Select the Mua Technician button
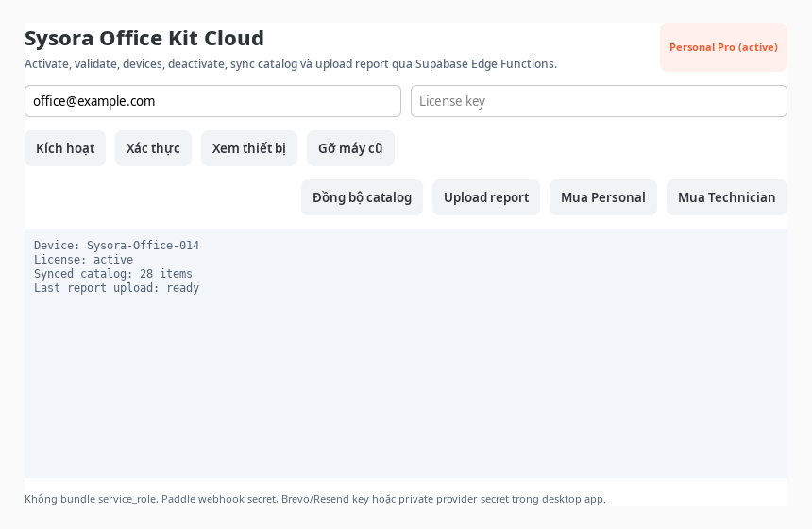The width and height of the screenshot is (812, 529). click(727, 197)
